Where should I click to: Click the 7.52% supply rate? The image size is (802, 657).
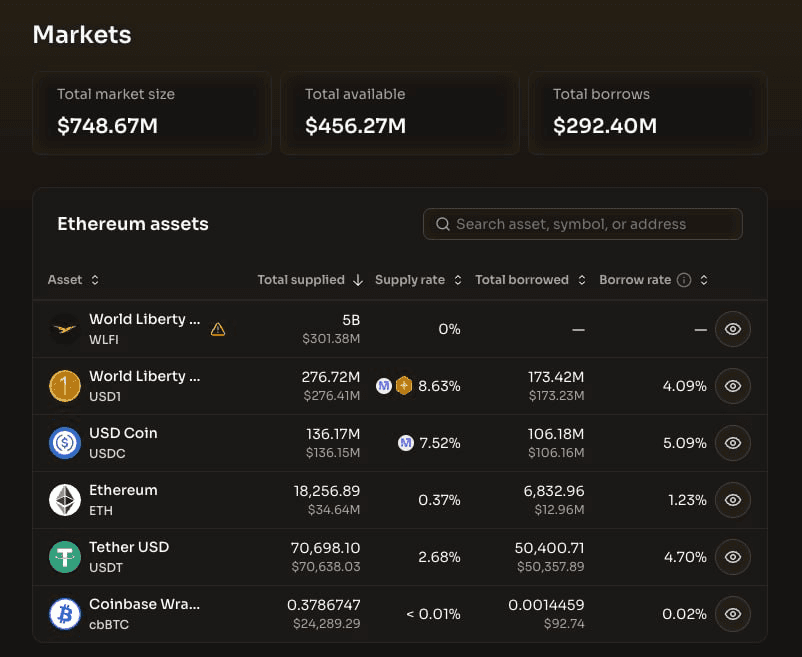tap(440, 443)
